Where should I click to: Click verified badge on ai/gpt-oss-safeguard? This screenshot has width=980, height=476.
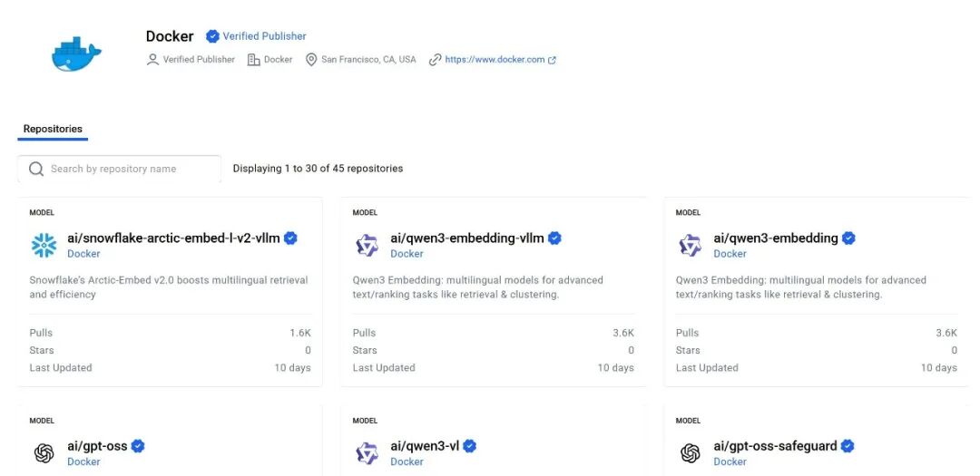click(x=848, y=446)
